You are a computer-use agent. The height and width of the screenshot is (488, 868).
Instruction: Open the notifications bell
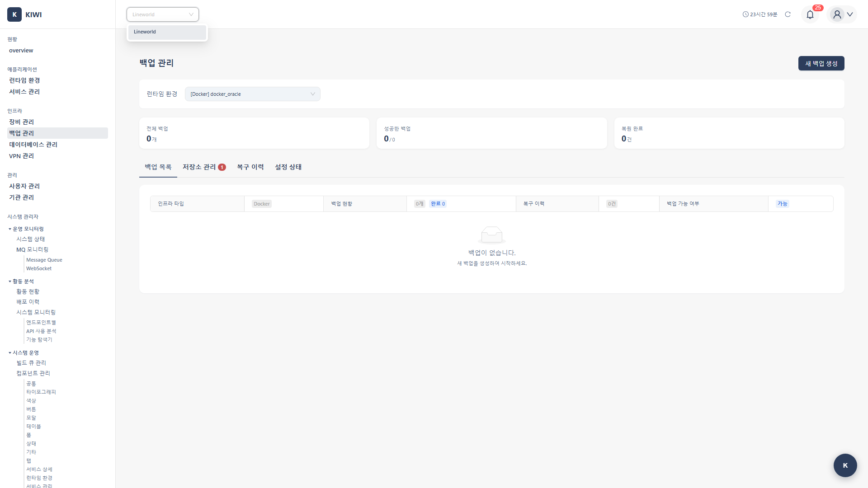pos(810,14)
